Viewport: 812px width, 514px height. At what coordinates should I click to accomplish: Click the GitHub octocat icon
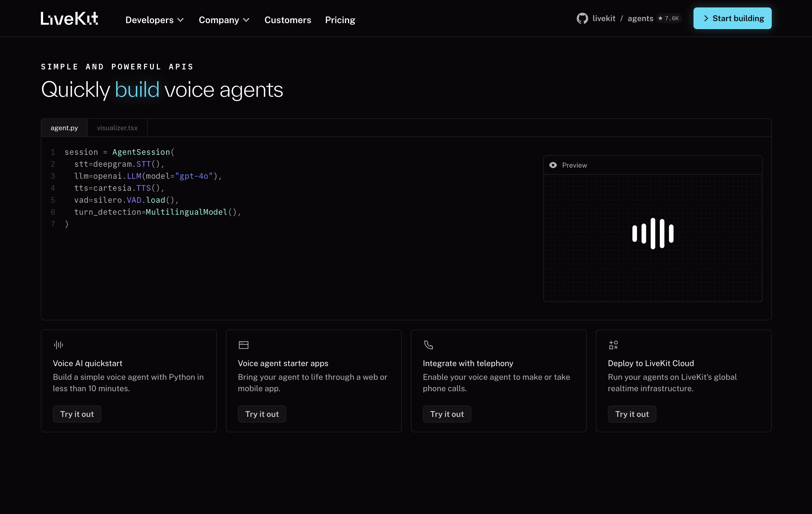point(582,19)
